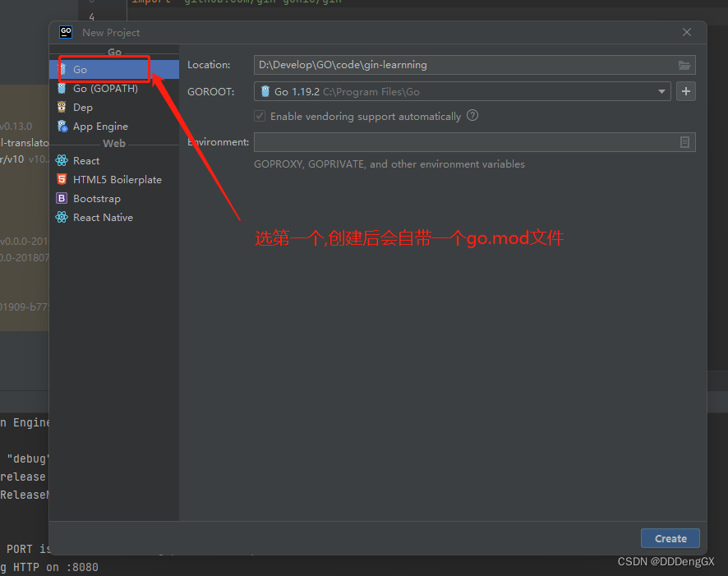The height and width of the screenshot is (576, 728).
Task: Choose App Engine project type
Action: 113,127
